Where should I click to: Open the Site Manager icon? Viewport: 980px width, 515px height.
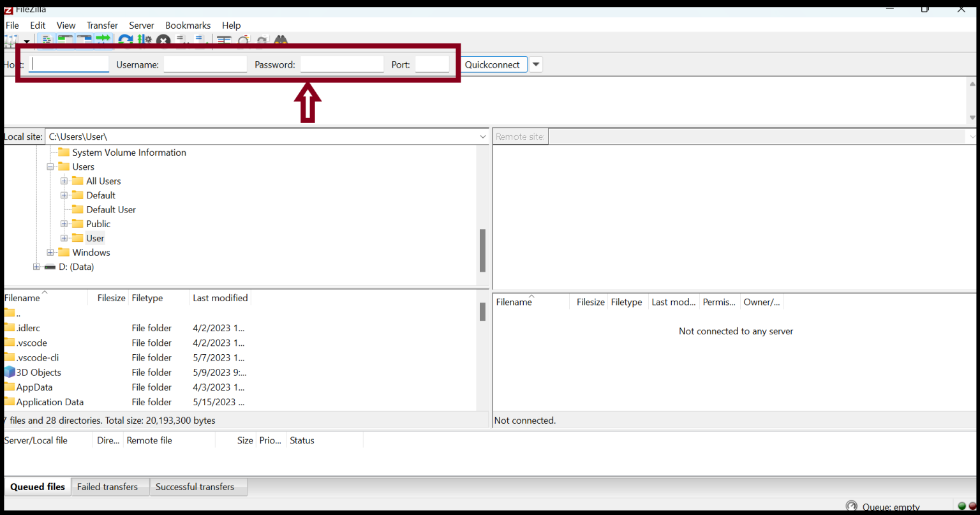[x=11, y=41]
